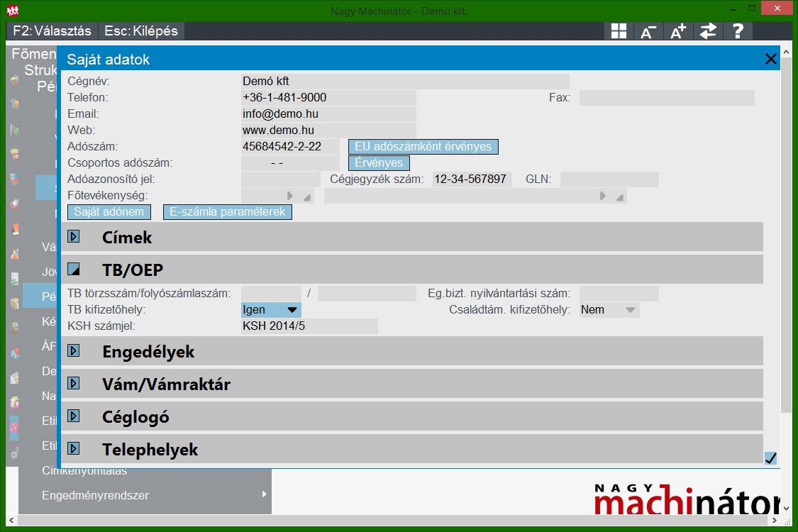Click the Web field www.demo.hu

click(328, 131)
